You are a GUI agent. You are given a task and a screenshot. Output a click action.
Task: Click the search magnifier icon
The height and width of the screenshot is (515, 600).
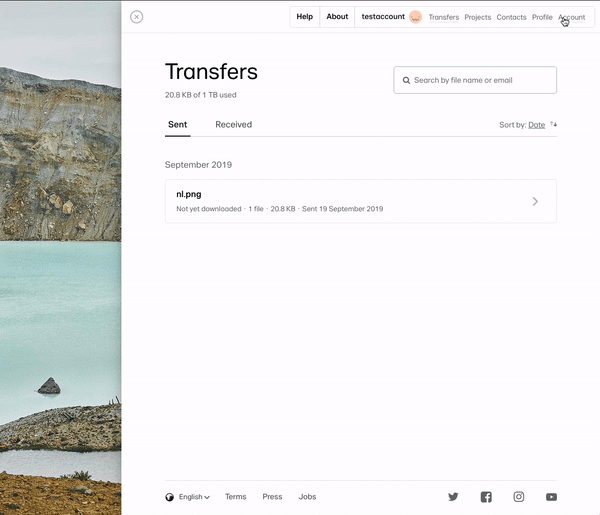tap(406, 80)
